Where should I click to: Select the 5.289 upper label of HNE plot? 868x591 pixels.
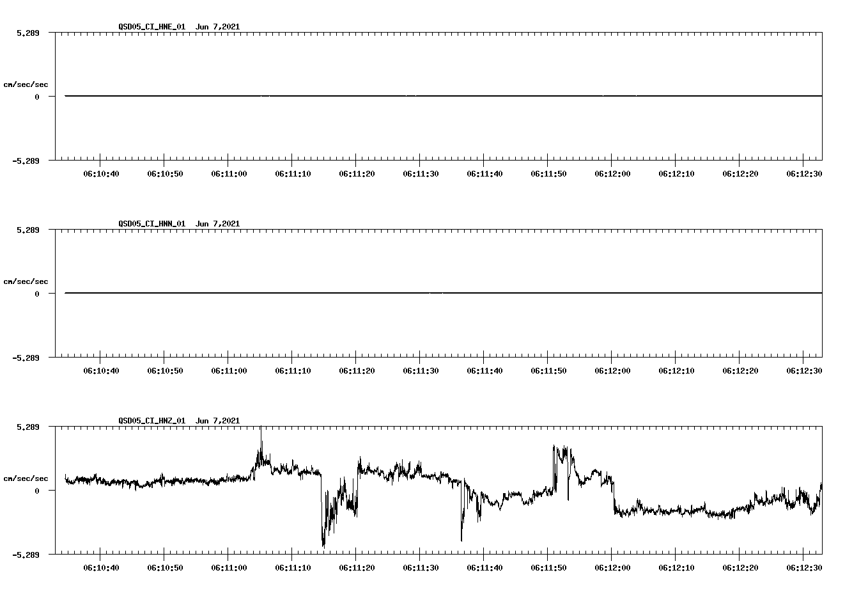pos(27,33)
